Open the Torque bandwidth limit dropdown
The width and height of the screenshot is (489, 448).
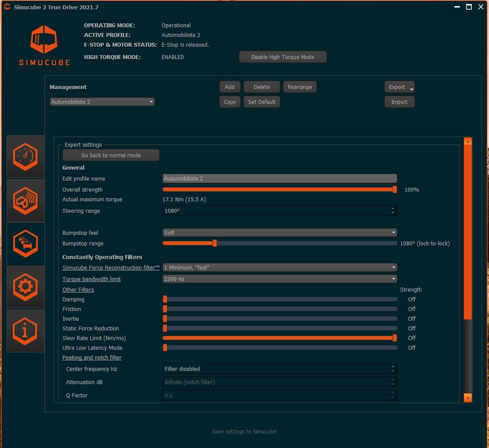[279, 279]
